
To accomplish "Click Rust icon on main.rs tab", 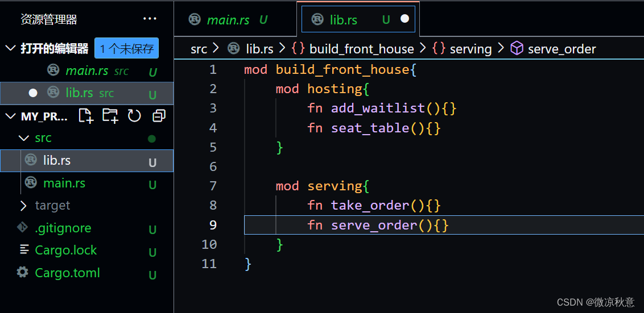I will click(x=194, y=20).
